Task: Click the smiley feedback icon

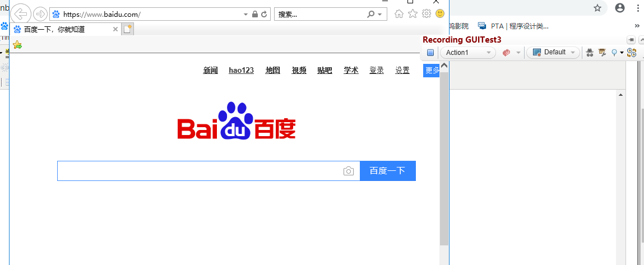Action: (x=440, y=13)
